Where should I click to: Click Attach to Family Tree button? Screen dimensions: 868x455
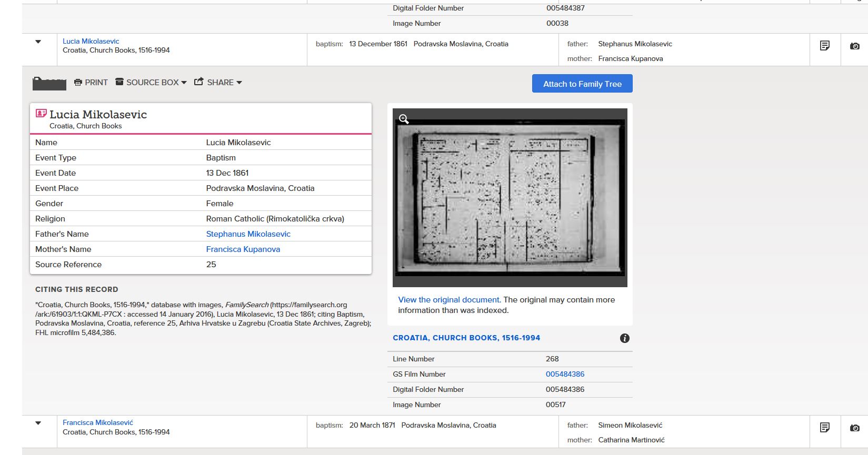click(582, 84)
